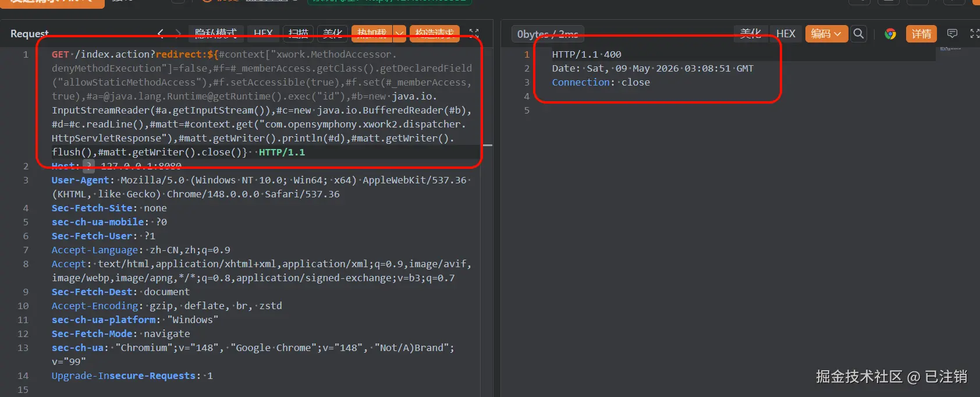
Task: Click Connection: close in the response
Action: click(x=601, y=82)
